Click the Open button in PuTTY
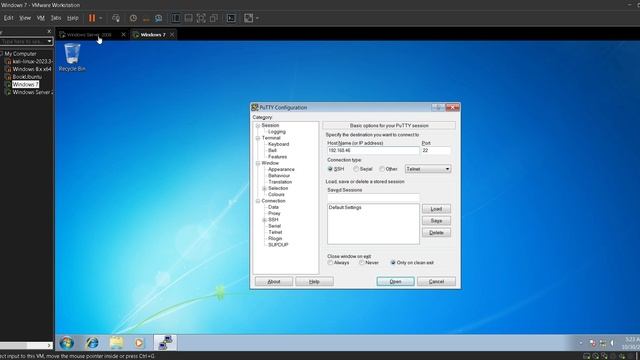640x360 pixels. pyautogui.click(x=395, y=282)
